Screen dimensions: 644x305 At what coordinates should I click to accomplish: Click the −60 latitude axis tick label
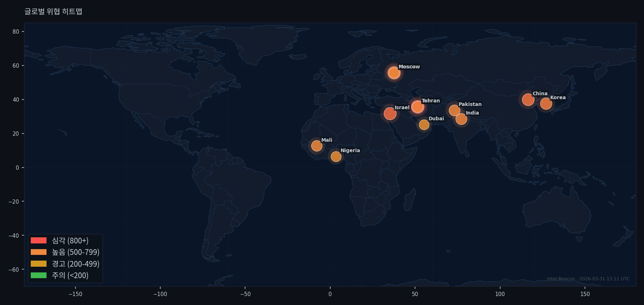tap(14, 270)
